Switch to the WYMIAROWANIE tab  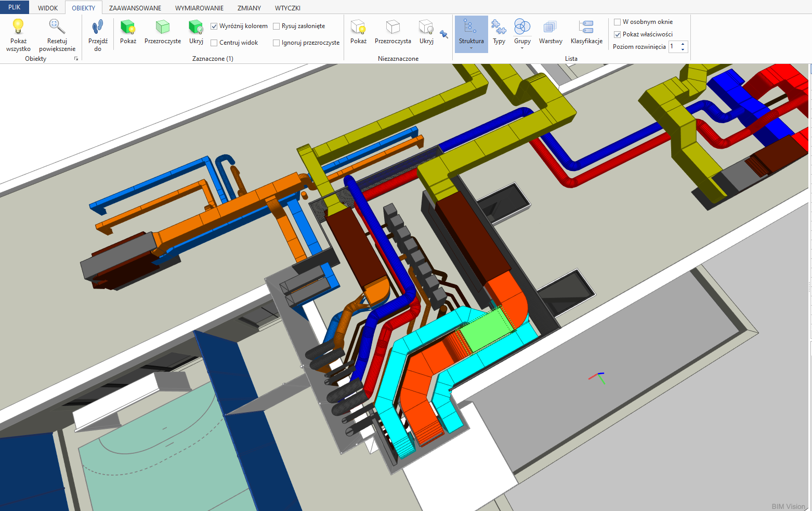pyautogui.click(x=199, y=8)
